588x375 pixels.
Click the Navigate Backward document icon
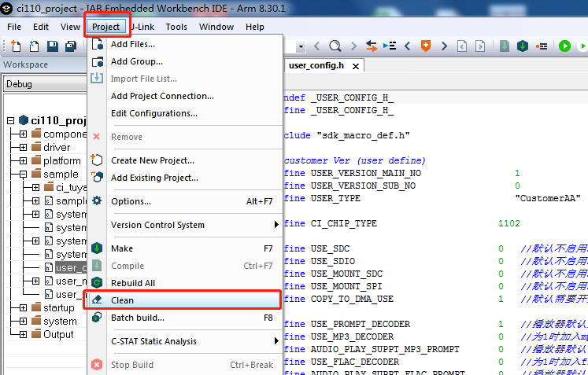(462, 46)
